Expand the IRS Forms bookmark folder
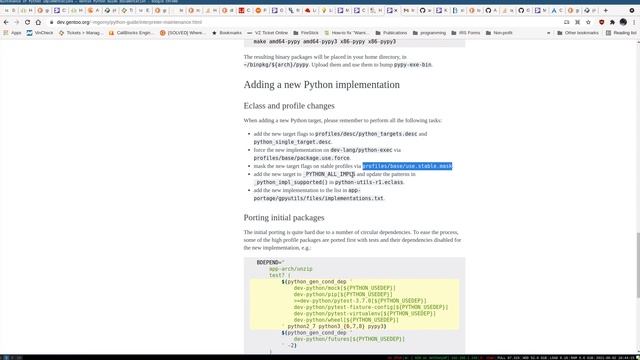This screenshot has width=640, height=360. (466, 33)
